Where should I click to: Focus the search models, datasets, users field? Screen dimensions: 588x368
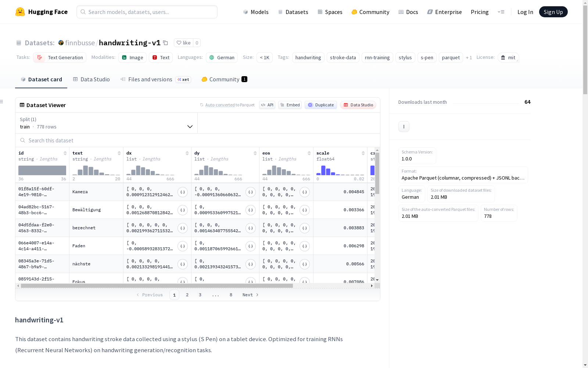click(147, 12)
